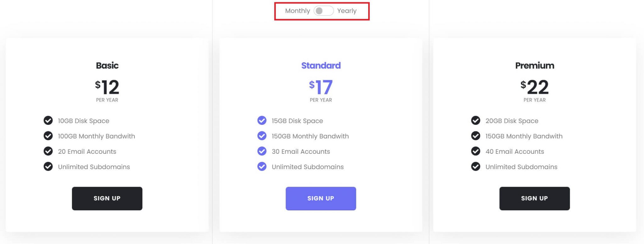Click the purple Sign Up button for Standard

(x=321, y=198)
